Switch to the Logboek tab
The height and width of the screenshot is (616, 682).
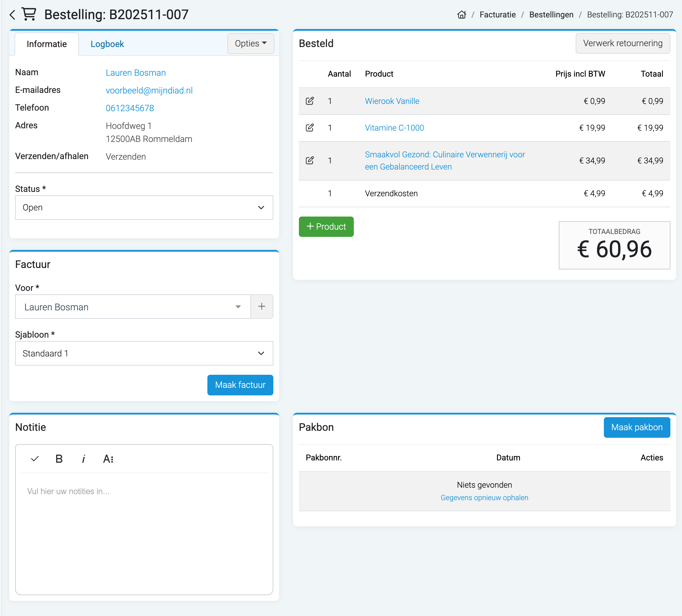[107, 44]
